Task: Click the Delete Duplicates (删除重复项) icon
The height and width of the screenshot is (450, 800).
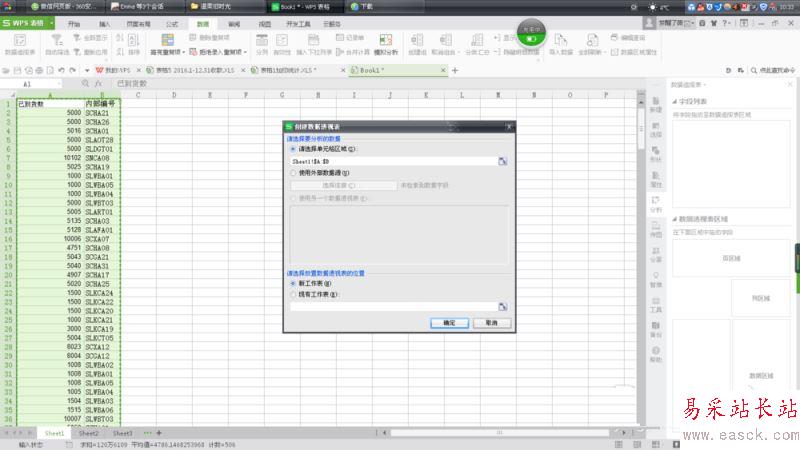Action: (193, 37)
